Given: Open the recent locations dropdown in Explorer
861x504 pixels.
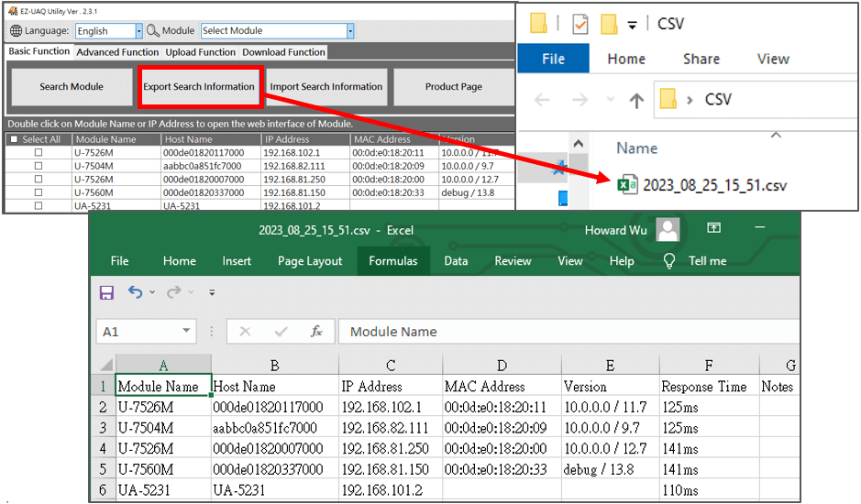Looking at the screenshot, I should point(610,99).
